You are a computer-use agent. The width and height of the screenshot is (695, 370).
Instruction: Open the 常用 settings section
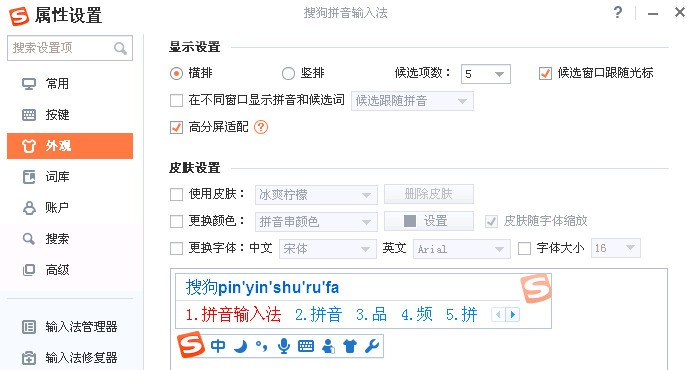[x=70, y=84]
